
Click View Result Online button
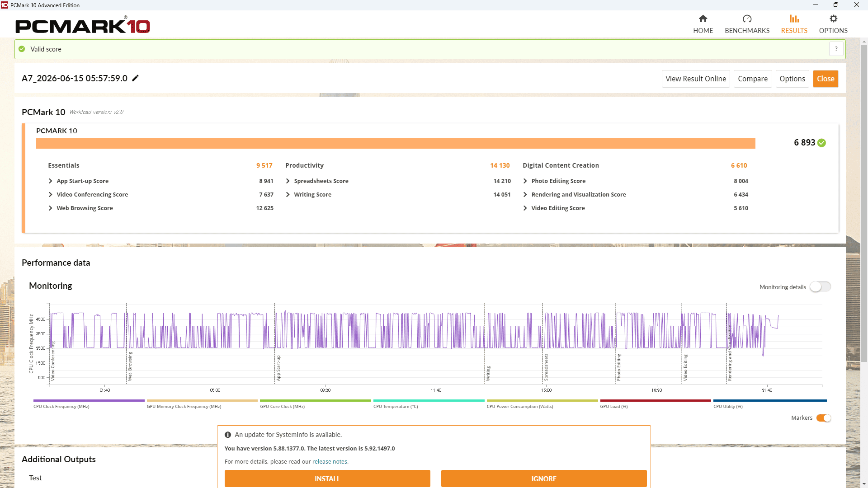click(x=696, y=79)
